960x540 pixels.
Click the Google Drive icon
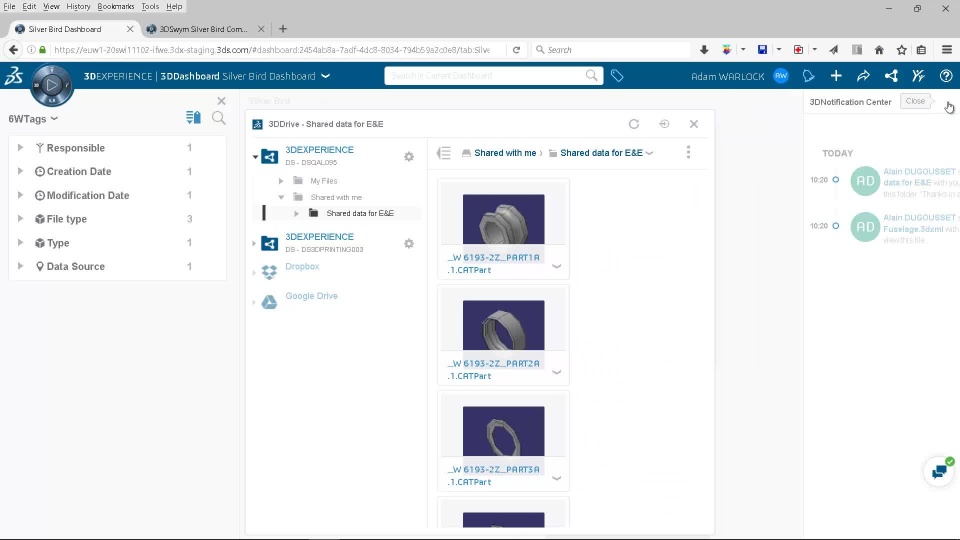click(269, 301)
